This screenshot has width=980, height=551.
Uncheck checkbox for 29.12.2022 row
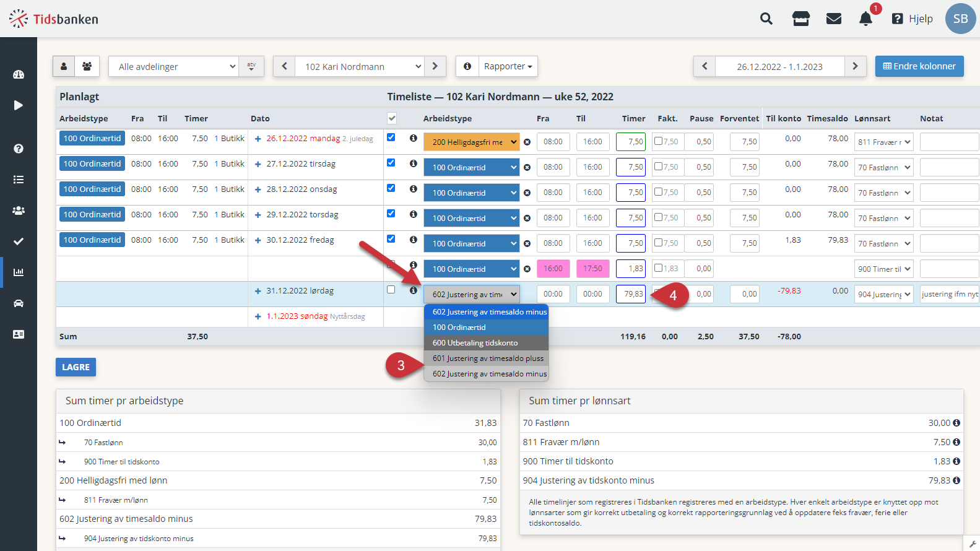pyautogui.click(x=391, y=214)
